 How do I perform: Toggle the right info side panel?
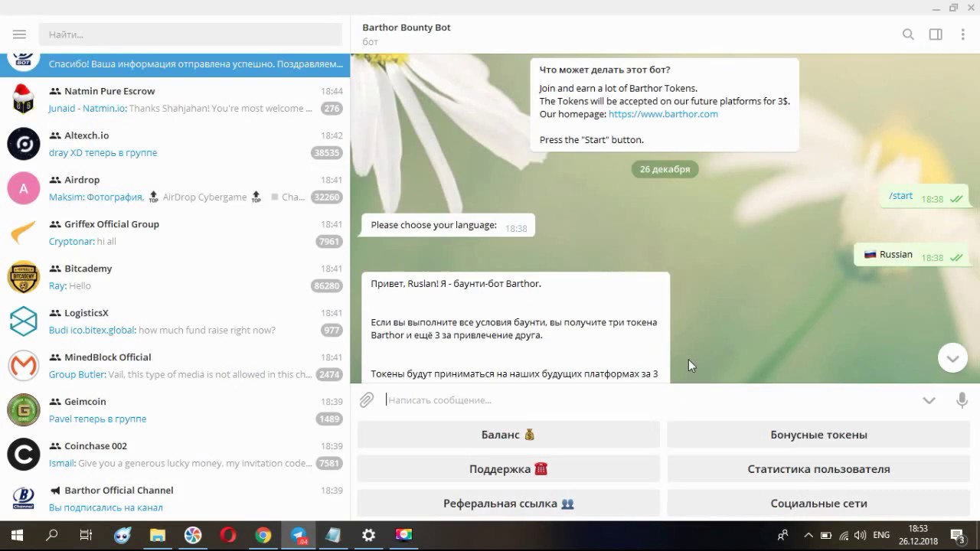[936, 34]
